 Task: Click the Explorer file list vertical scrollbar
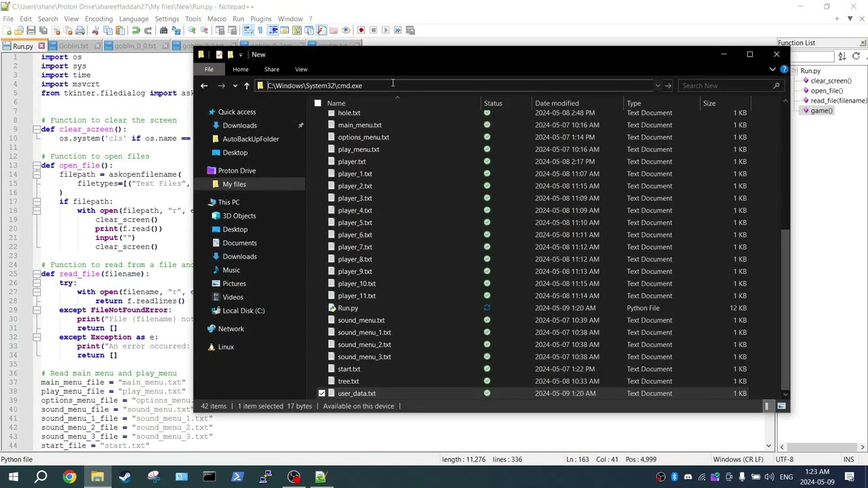pyautogui.click(x=785, y=308)
